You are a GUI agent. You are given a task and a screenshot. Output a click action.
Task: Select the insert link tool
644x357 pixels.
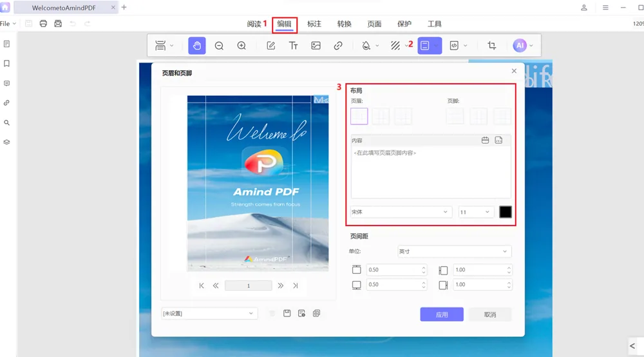coord(338,46)
